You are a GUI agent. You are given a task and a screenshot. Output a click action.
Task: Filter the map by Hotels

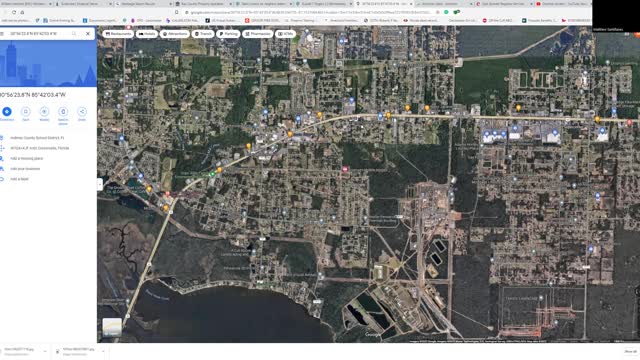pyautogui.click(x=147, y=34)
